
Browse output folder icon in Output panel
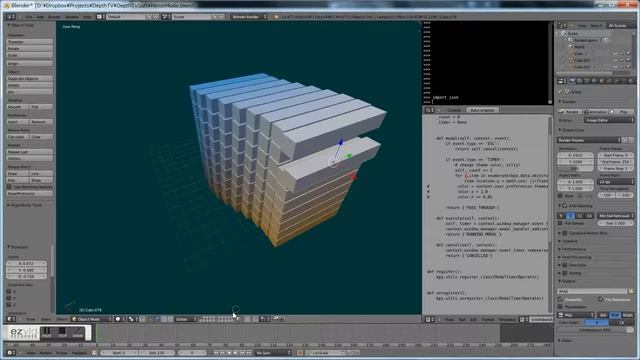(x=631, y=291)
